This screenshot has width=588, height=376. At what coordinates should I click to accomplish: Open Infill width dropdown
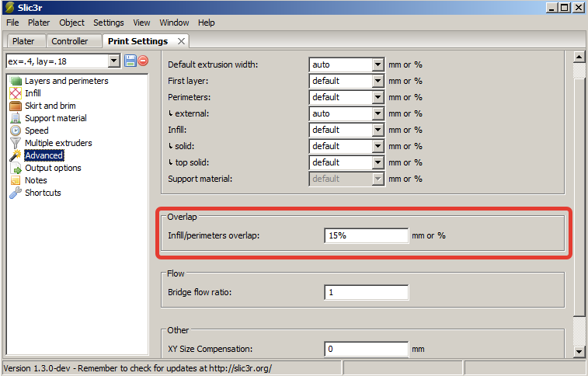point(378,130)
